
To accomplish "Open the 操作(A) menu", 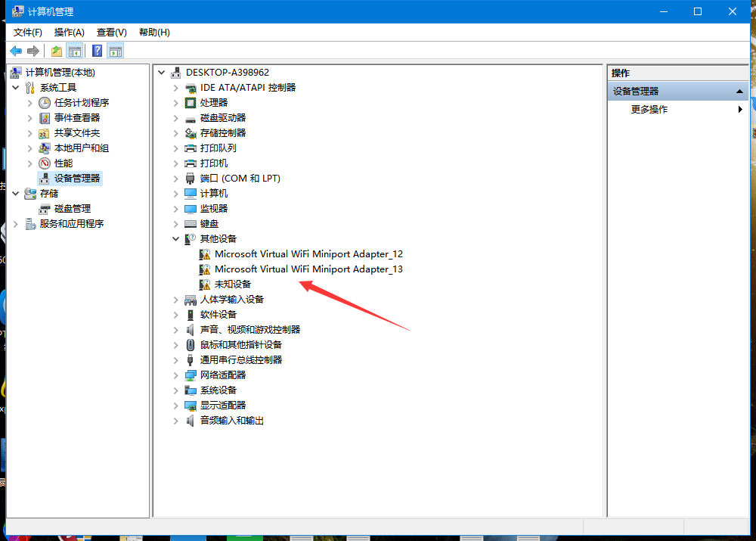I will [x=70, y=33].
